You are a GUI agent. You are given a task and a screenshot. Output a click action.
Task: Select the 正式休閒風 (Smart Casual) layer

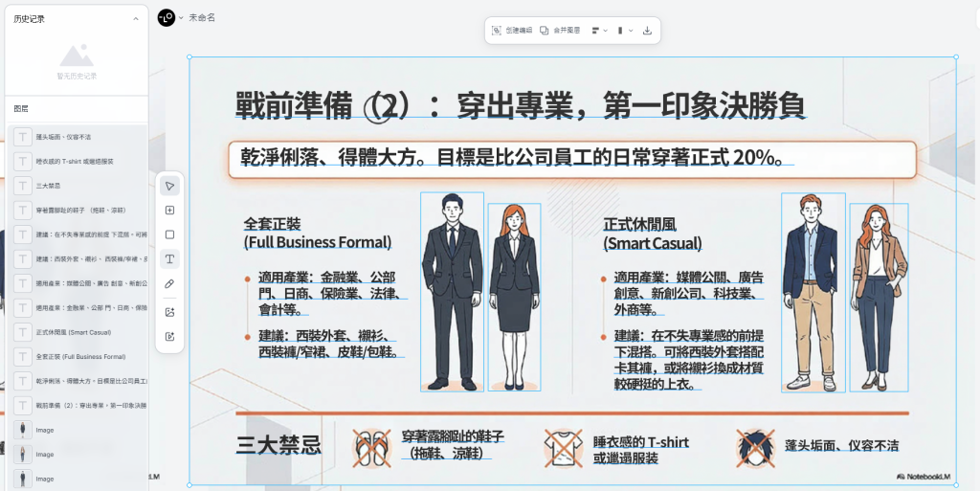click(78, 332)
